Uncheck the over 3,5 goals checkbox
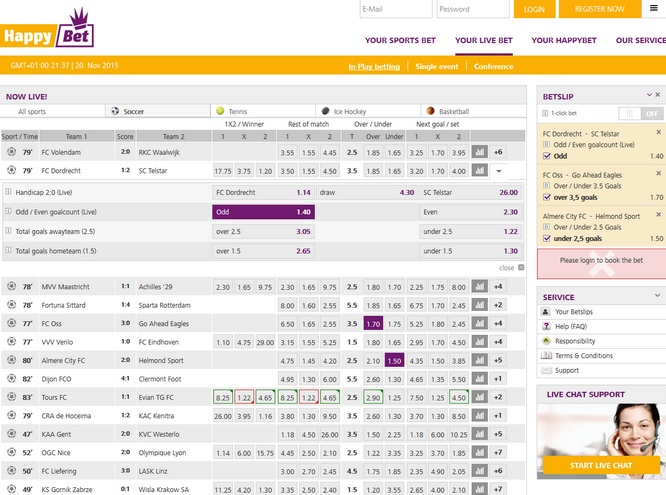Image resolution: width=666 pixels, height=495 pixels. pyautogui.click(x=547, y=197)
